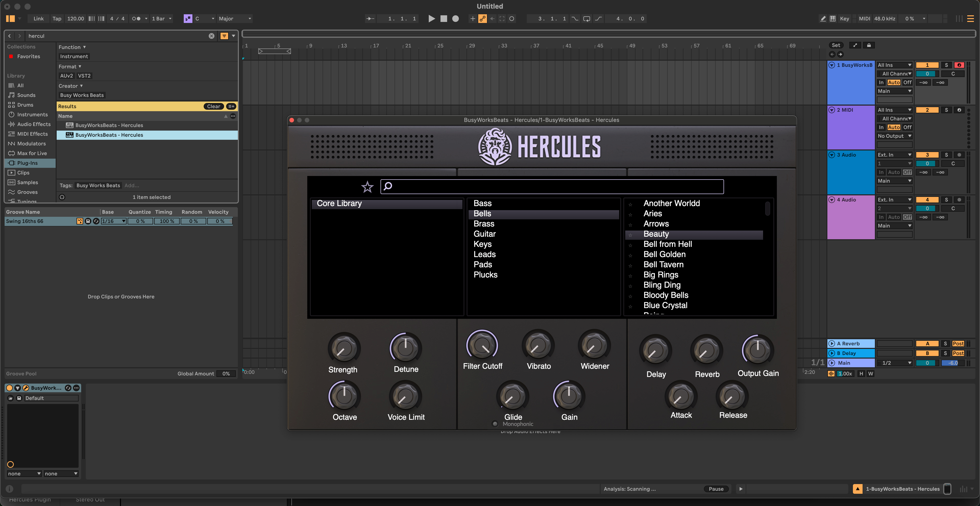Viewport: 980px width, 506px height.
Task: Open the Major scale mode dropdown
Action: (235, 19)
